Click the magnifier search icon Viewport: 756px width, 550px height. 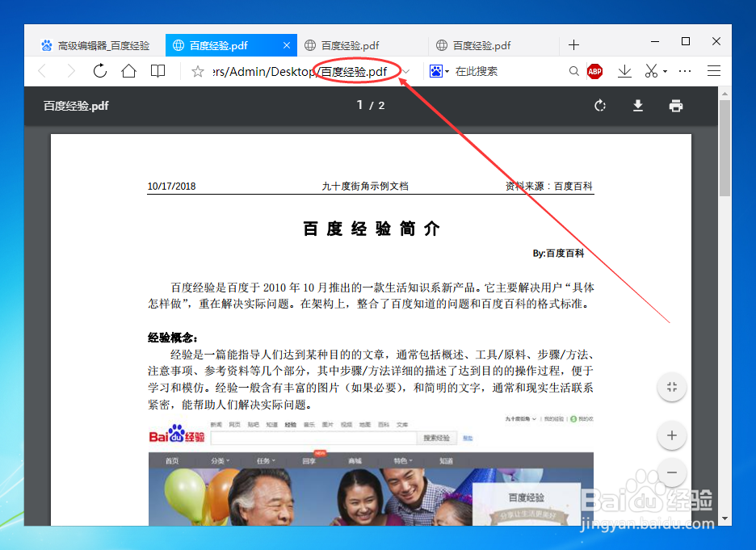click(573, 71)
